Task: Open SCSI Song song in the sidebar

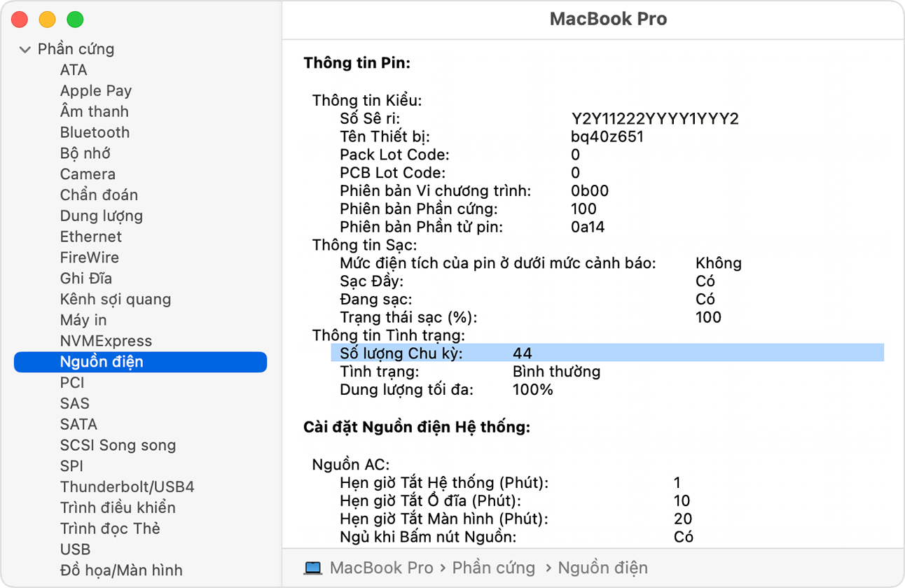Action: 118,445
